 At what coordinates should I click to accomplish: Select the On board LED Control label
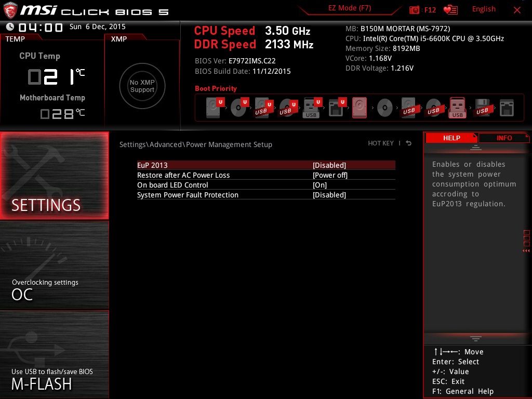pyautogui.click(x=172, y=185)
